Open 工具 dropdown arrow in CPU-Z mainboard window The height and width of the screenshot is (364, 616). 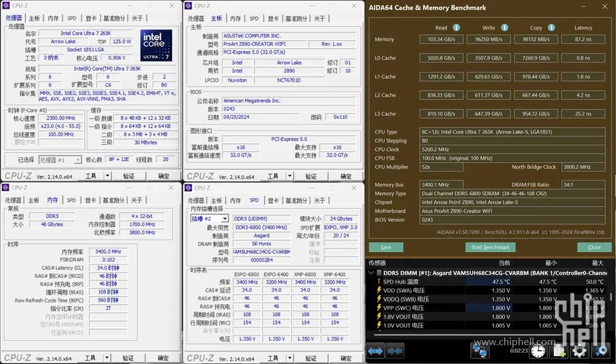pos(290,176)
